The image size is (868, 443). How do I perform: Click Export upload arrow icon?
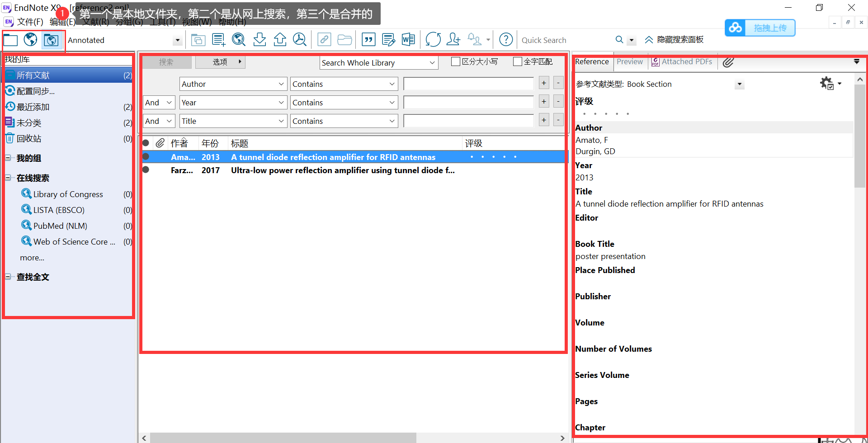(x=280, y=40)
